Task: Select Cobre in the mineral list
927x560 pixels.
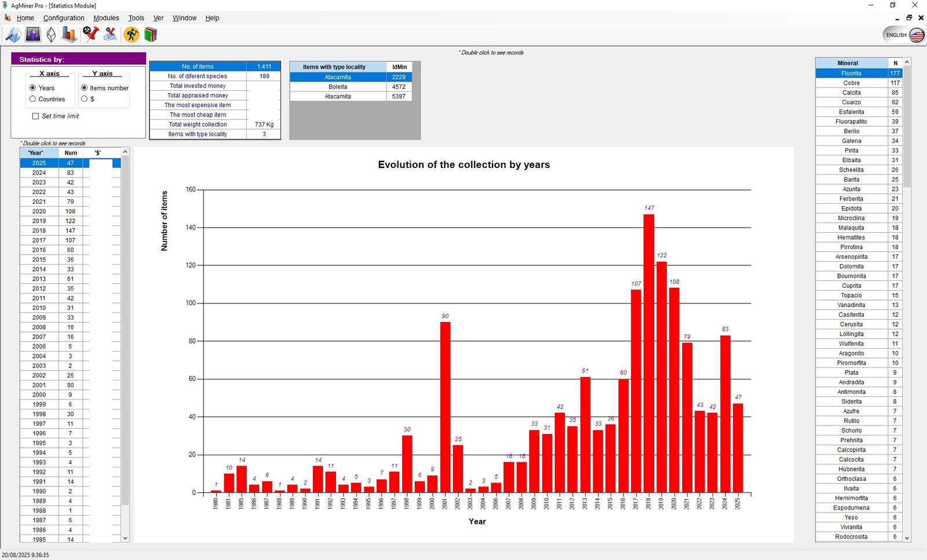Action: pyautogui.click(x=859, y=83)
